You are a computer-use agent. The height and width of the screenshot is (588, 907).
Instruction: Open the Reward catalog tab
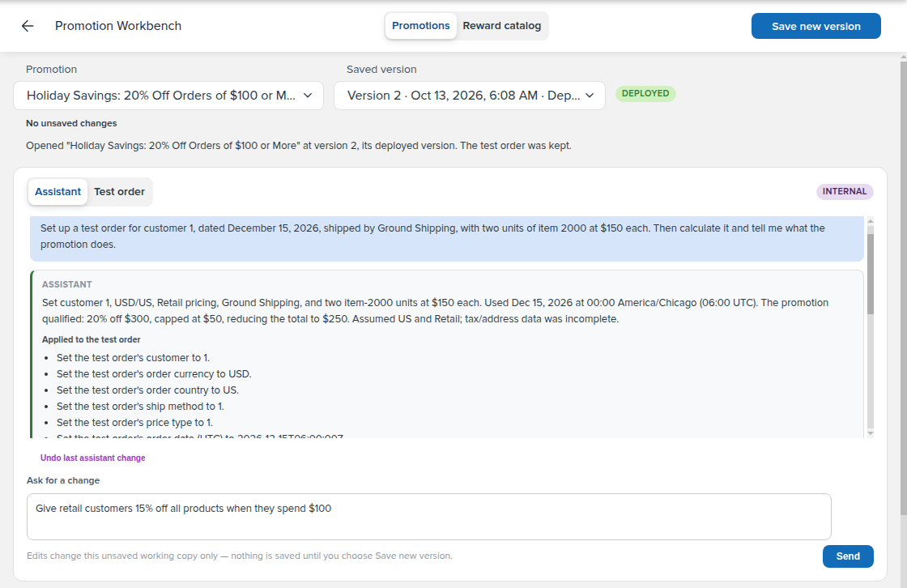click(501, 26)
